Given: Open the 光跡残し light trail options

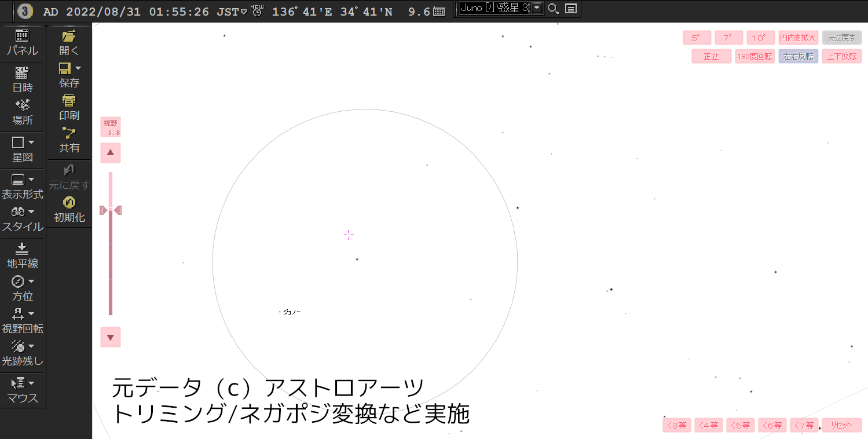Looking at the screenshot, I should coord(23,353).
